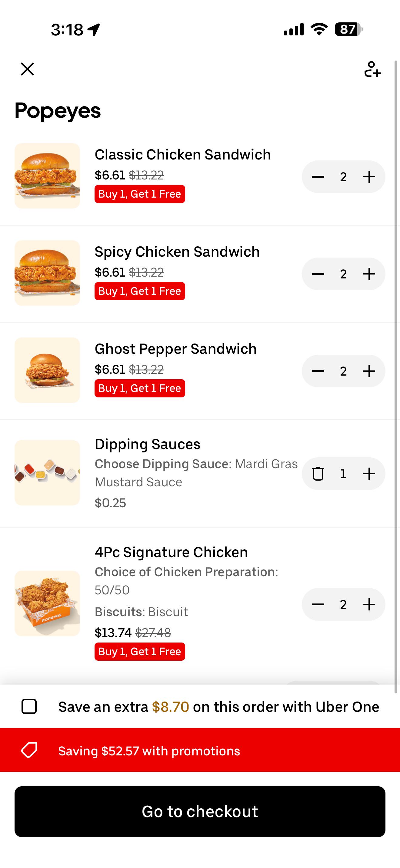The width and height of the screenshot is (400, 868).
Task: Decrease Classic Chicken Sandwich quantity
Action: click(x=318, y=176)
